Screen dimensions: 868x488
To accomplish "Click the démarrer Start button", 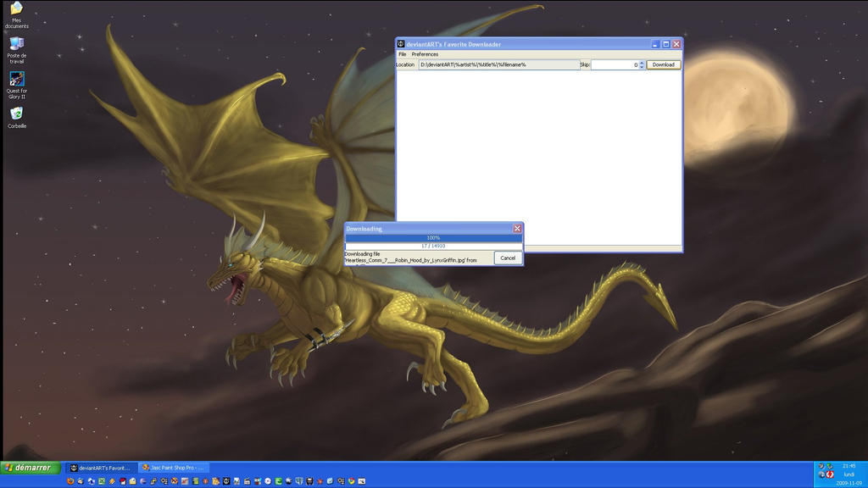I will tap(30, 467).
